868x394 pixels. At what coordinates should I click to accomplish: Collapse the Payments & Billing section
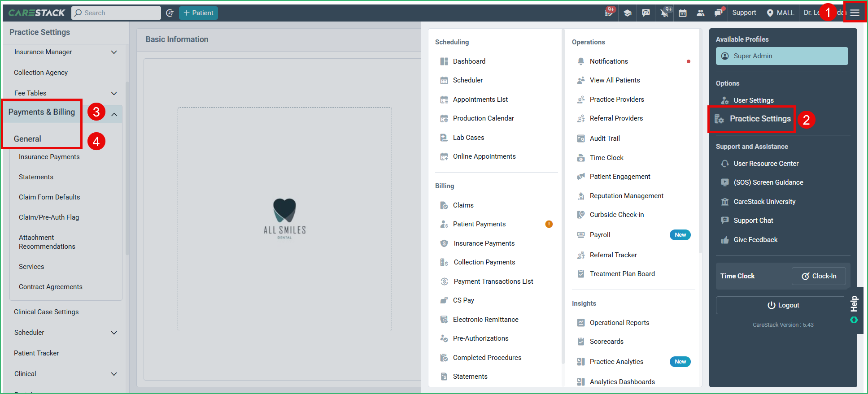click(x=114, y=114)
